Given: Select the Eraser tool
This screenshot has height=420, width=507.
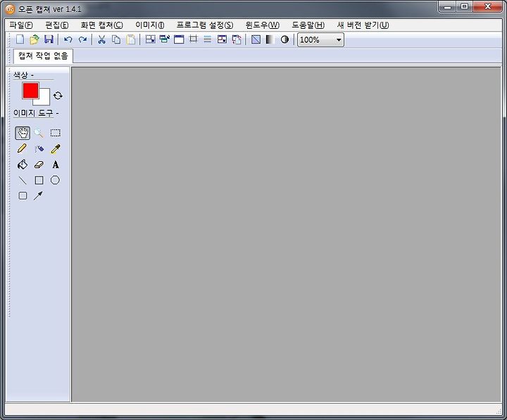Looking at the screenshot, I should (x=39, y=165).
